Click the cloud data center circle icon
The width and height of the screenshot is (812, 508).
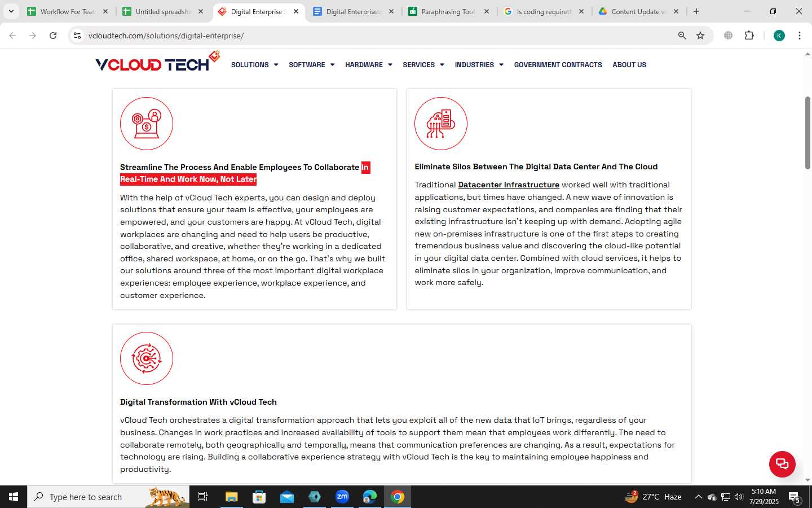(441, 124)
